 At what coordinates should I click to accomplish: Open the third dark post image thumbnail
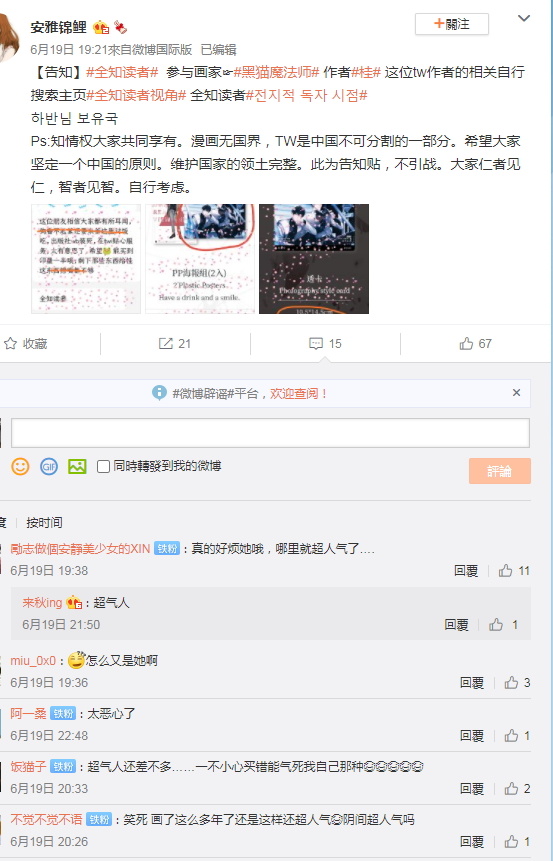314,259
